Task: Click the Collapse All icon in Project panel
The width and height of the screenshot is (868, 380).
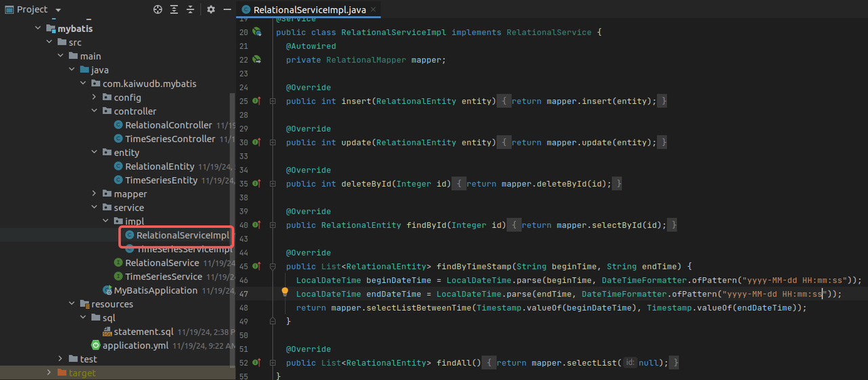Action: point(191,9)
